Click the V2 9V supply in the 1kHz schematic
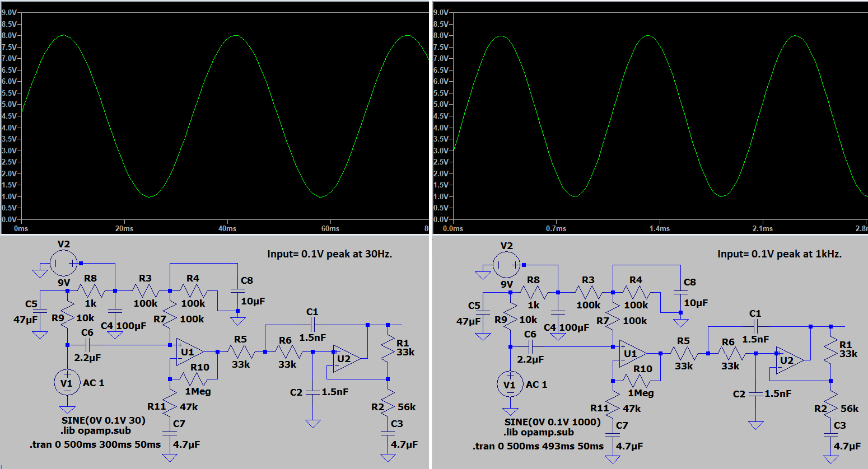Image resolution: width=868 pixels, height=469 pixels. click(x=506, y=264)
